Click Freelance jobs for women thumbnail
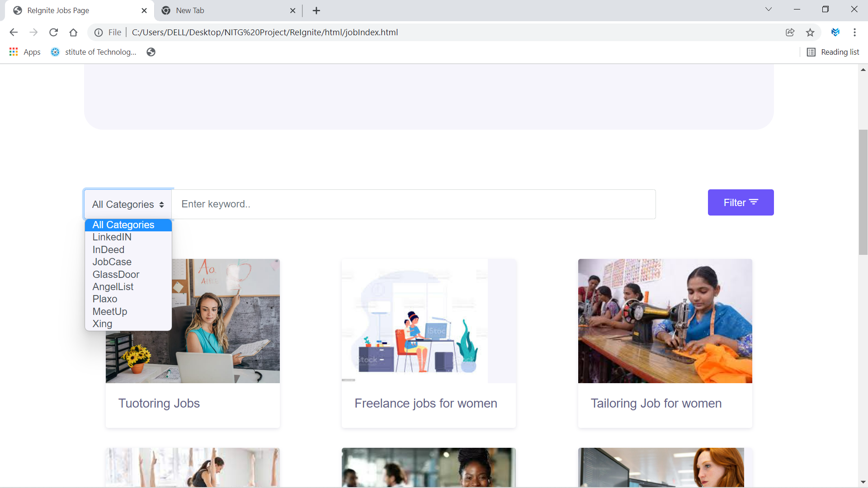868x488 pixels. point(428,321)
